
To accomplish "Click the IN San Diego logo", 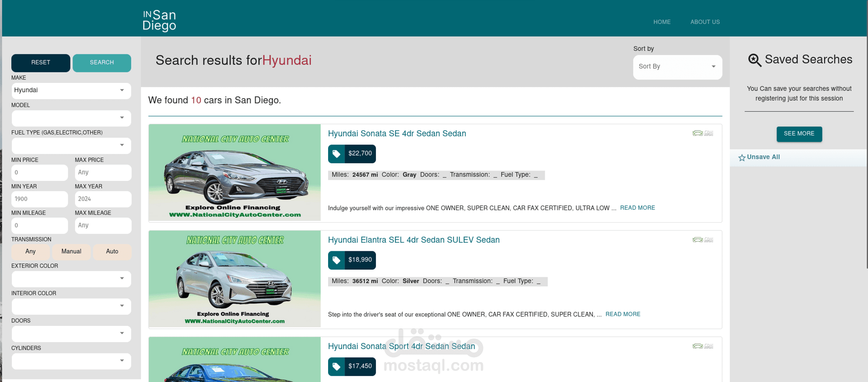I will (x=159, y=21).
